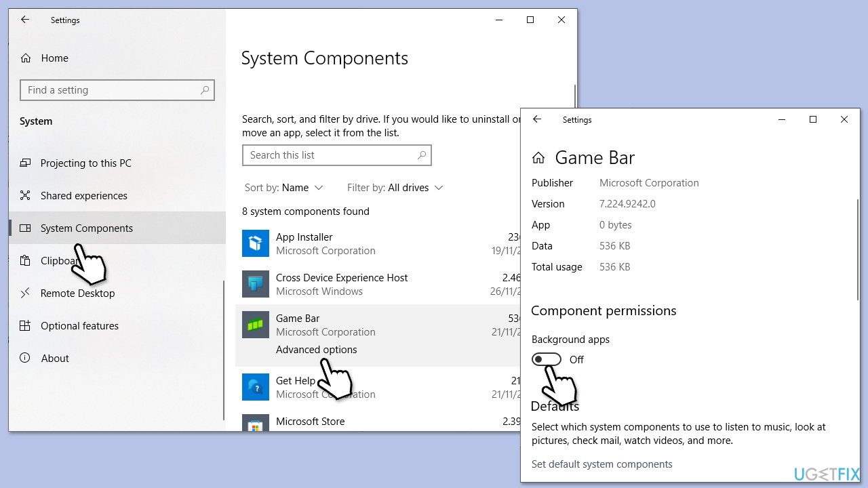
Task: Click the magnifier in Find a setting
Action: click(205, 90)
